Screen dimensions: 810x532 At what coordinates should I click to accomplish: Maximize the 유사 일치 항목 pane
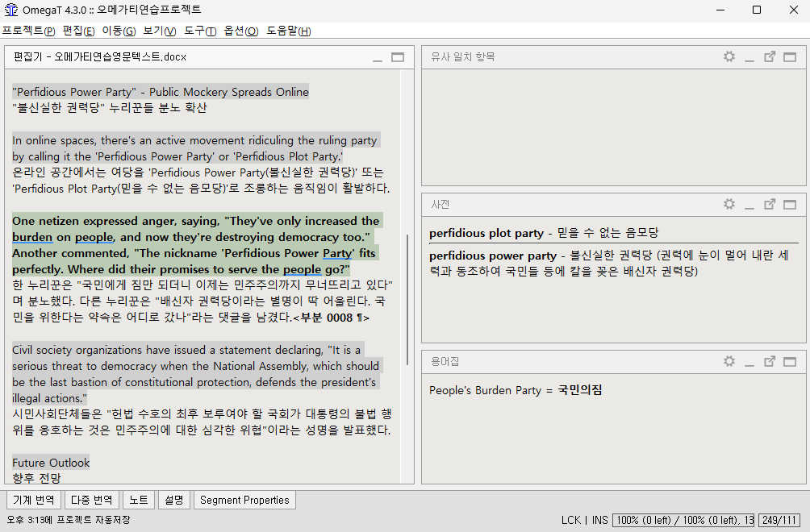(x=790, y=57)
